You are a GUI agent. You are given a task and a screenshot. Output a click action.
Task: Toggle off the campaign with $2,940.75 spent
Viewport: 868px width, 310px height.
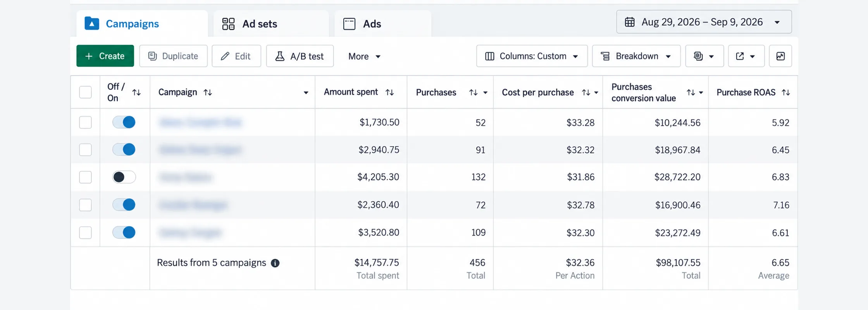124,149
